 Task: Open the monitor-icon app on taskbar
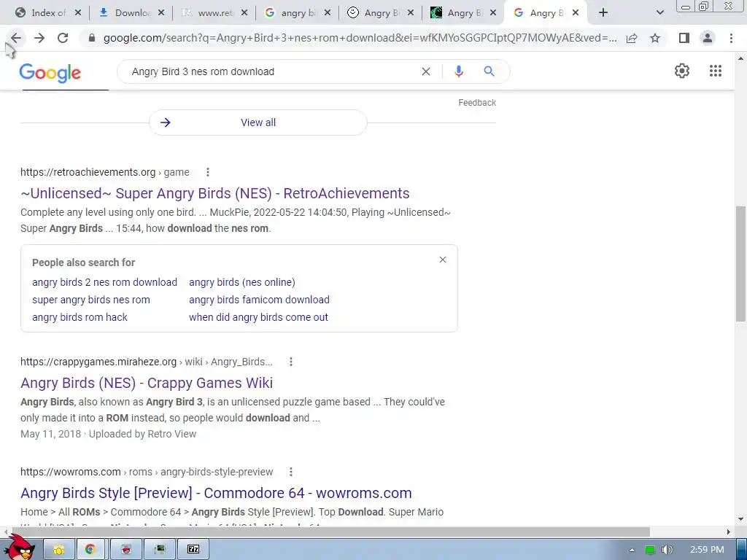160,549
